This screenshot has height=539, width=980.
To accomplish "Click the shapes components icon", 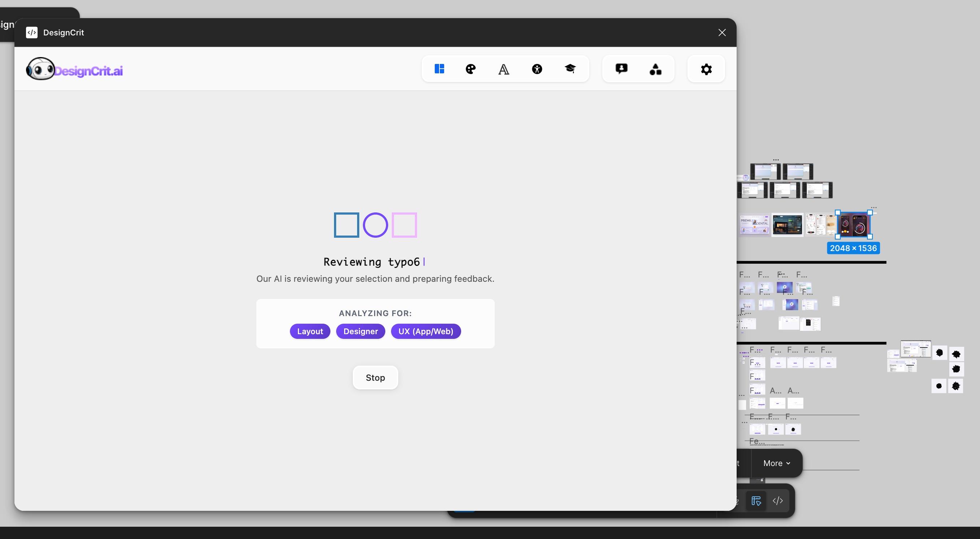I will pos(655,69).
